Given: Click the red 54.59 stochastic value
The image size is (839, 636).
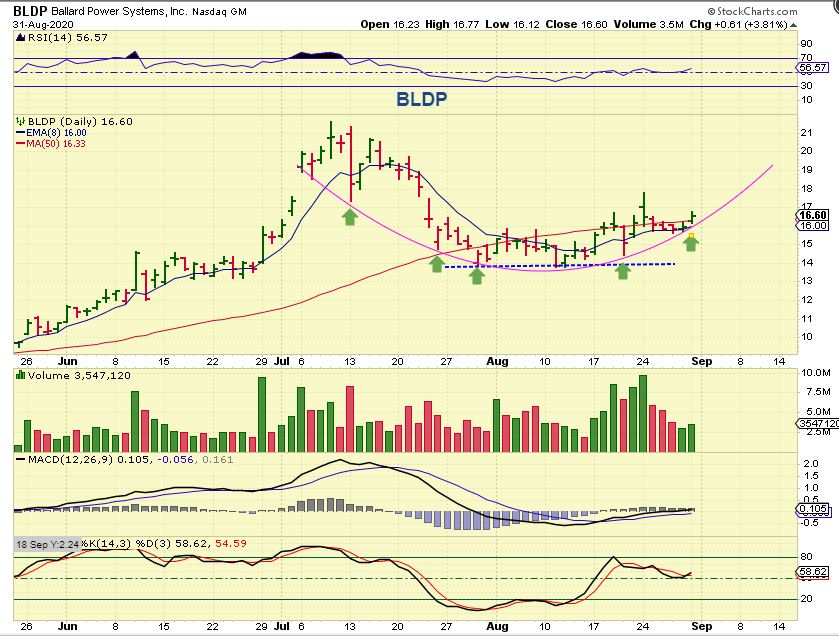Looking at the screenshot, I should (x=231, y=543).
